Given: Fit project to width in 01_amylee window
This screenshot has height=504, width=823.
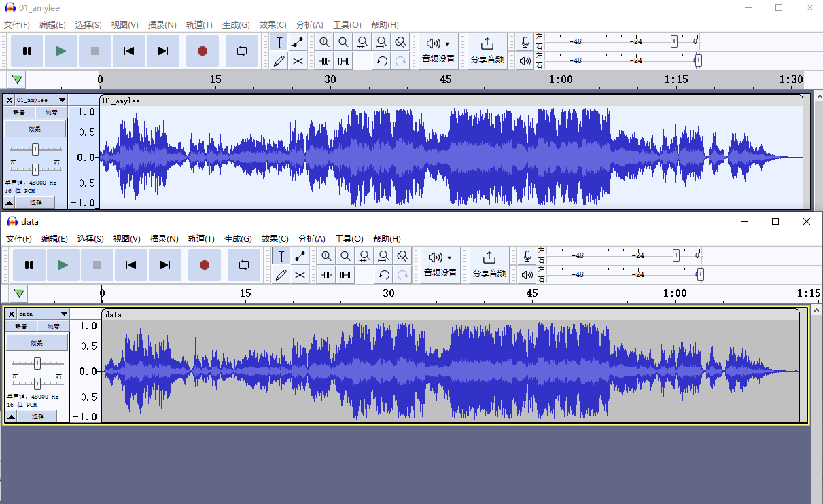Looking at the screenshot, I should pyautogui.click(x=382, y=42).
